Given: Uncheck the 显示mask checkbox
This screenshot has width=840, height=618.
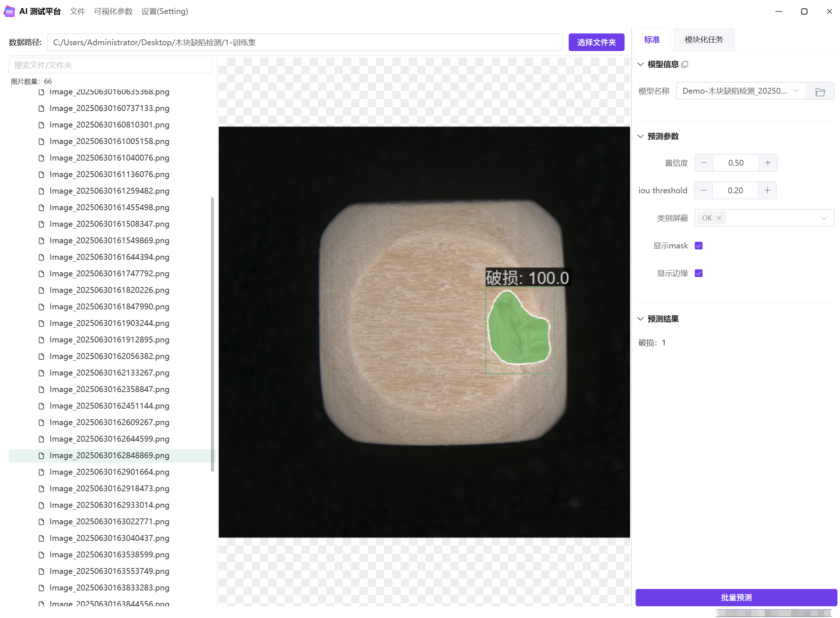Looking at the screenshot, I should [698, 246].
